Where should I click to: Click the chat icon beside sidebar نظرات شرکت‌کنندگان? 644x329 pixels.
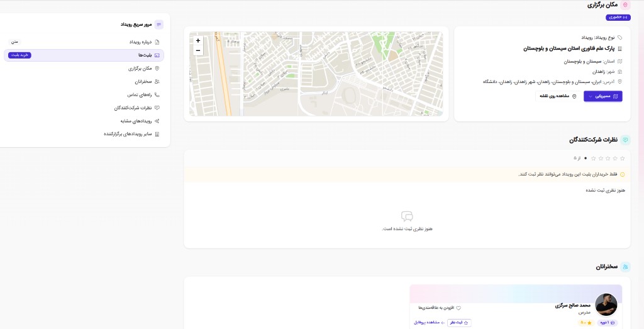pos(157,108)
